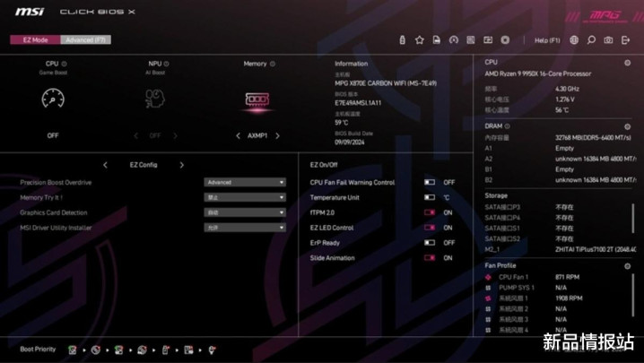
Task: Click the Storage list scrollbar
Action: [633, 218]
